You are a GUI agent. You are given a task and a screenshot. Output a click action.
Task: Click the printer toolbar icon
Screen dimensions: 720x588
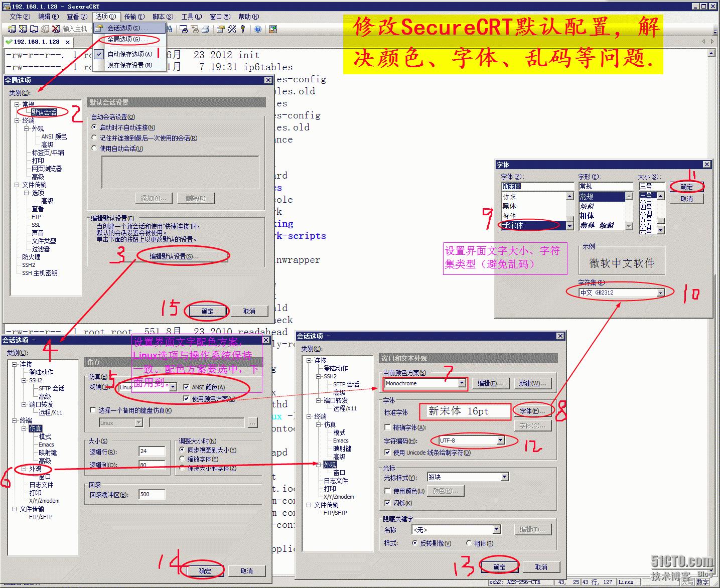[x=206, y=29]
